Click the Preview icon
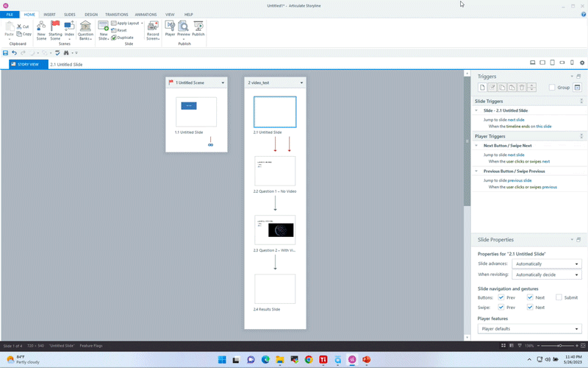The width and height of the screenshot is (588, 368). pyautogui.click(x=183, y=26)
